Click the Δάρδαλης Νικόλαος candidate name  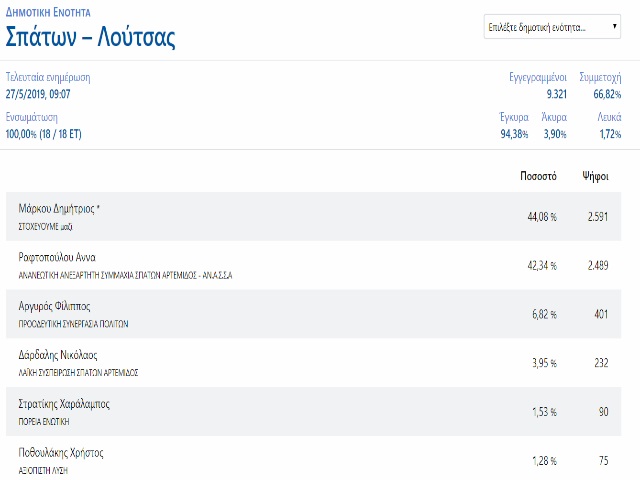[x=58, y=355]
